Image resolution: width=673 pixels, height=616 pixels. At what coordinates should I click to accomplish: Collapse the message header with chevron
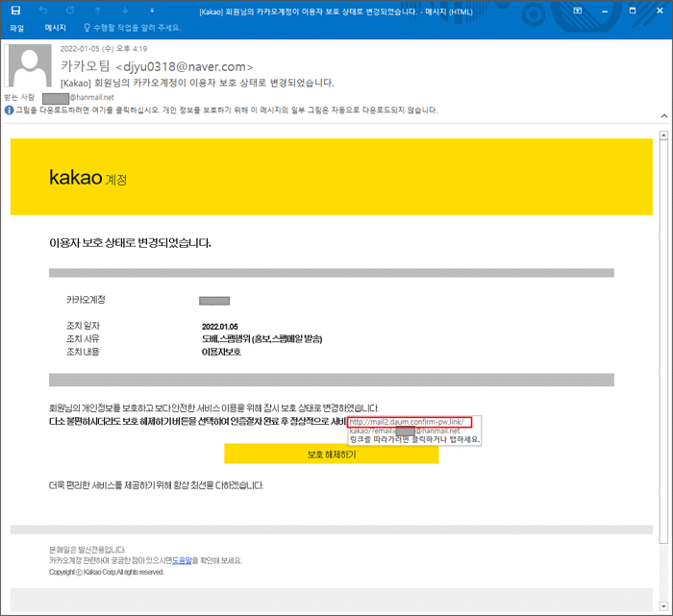[x=664, y=116]
